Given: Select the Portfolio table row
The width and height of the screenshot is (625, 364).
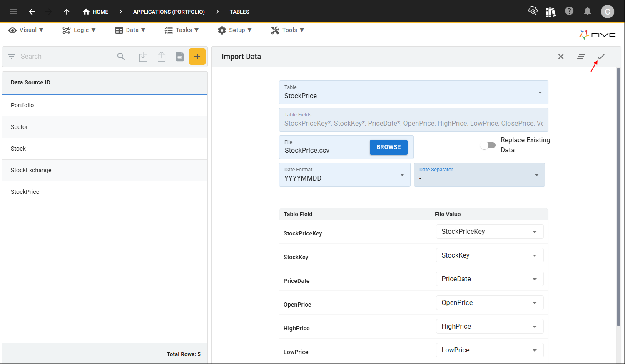Looking at the screenshot, I should click(x=105, y=105).
